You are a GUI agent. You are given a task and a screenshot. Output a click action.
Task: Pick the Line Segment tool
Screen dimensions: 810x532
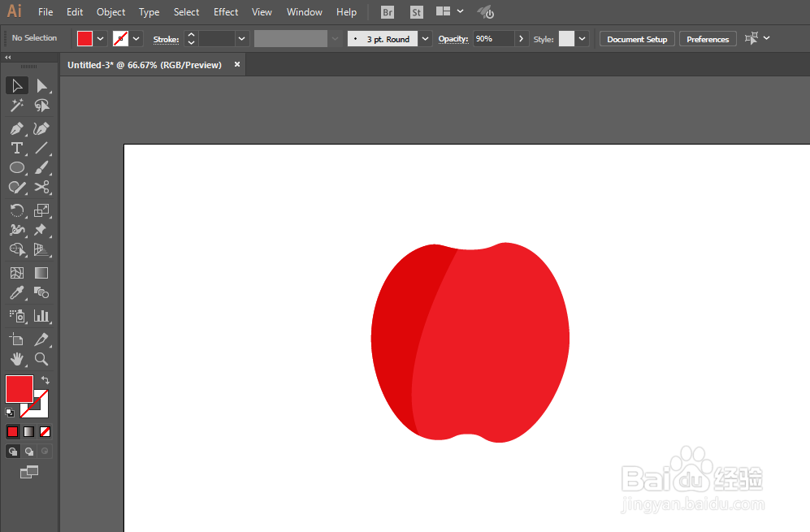41,149
